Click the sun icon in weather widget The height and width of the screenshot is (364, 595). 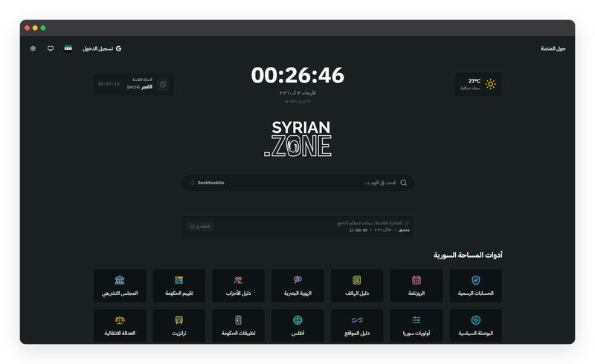click(x=491, y=84)
